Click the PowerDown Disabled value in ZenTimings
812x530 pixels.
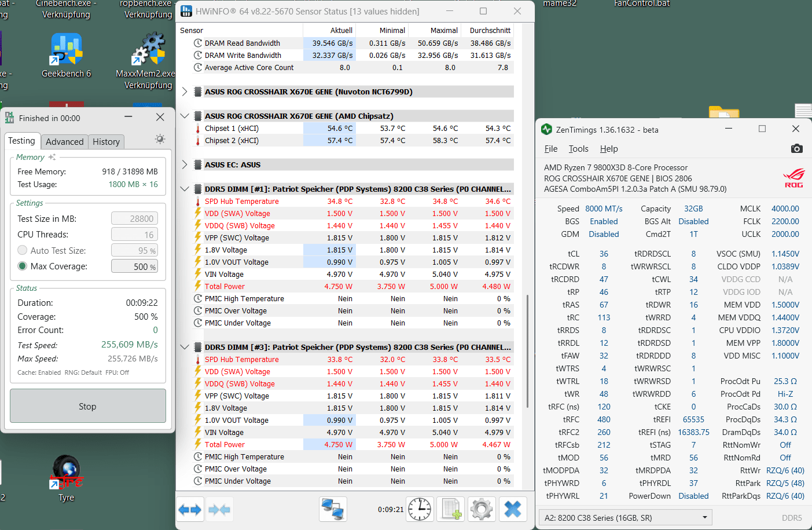pyautogui.click(x=693, y=496)
